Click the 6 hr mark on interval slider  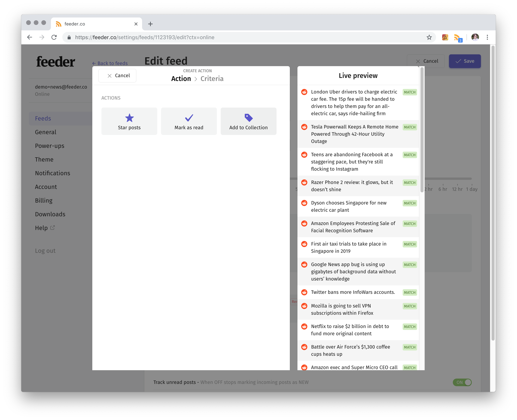[x=443, y=189]
